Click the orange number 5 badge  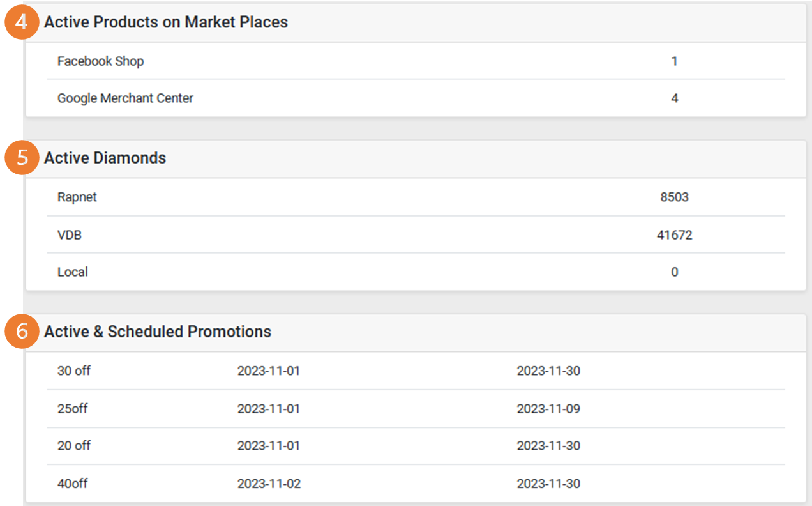pyautogui.click(x=22, y=158)
